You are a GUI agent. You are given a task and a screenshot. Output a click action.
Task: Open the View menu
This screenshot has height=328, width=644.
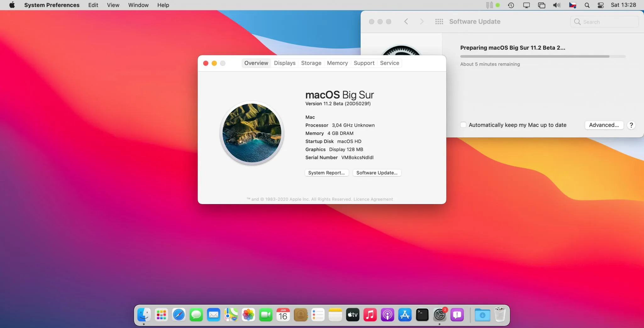pos(113,5)
